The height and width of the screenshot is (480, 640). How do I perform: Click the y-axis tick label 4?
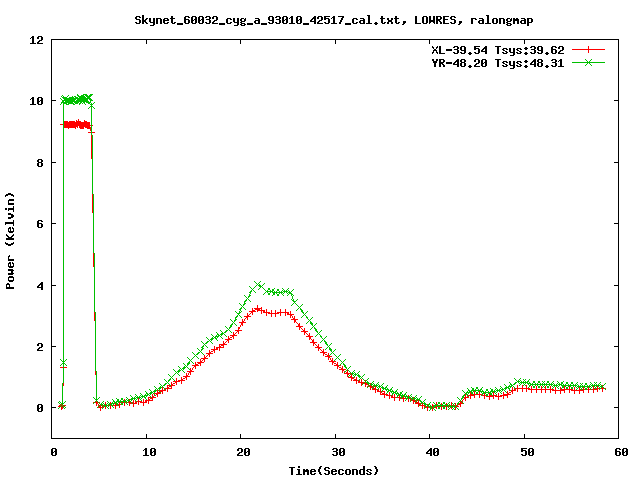click(40, 286)
